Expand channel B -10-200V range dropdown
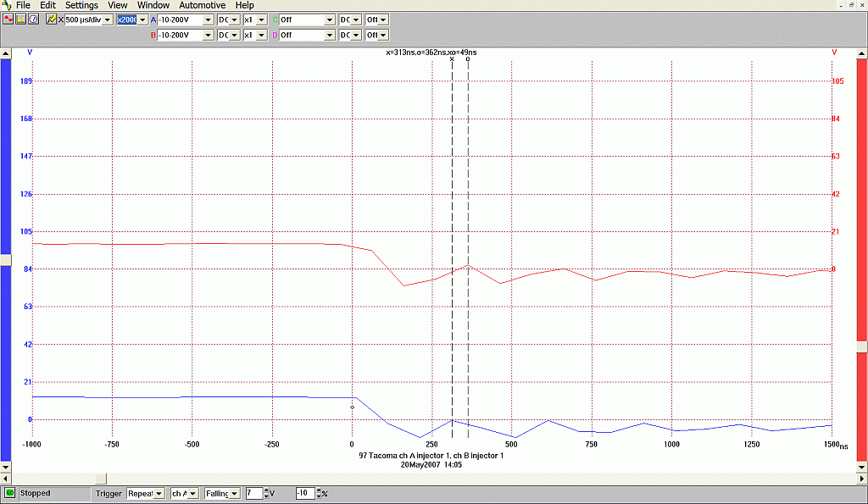 [209, 36]
